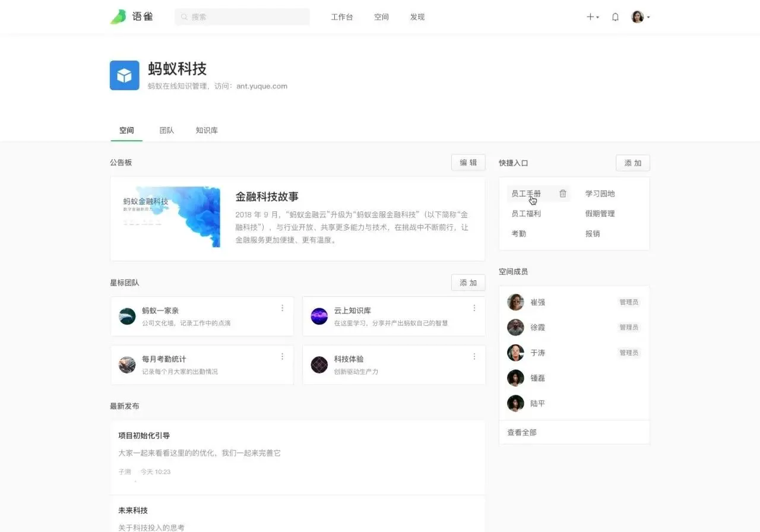Viewport: 760px width, 532px height.
Task: Click the 蚂蚁一家亲 team avatar
Action: point(127,316)
